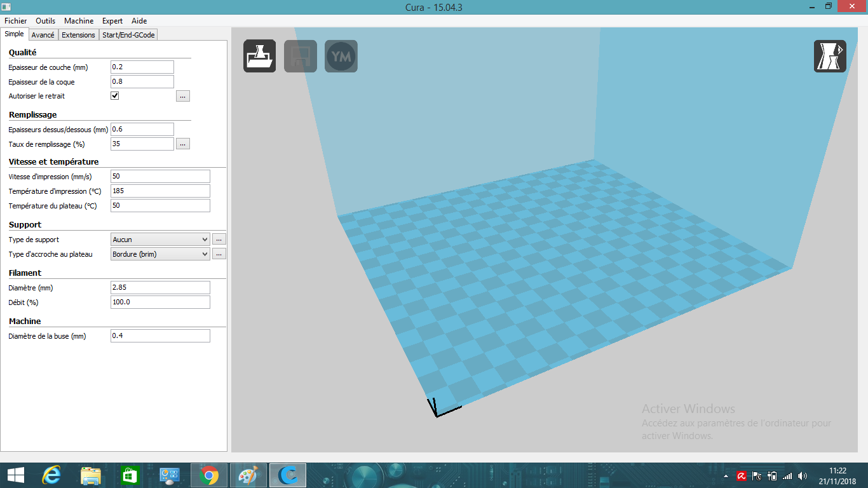Click the Débit (%) field
Viewport: 868px width, 488px height.
click(160, 302)
